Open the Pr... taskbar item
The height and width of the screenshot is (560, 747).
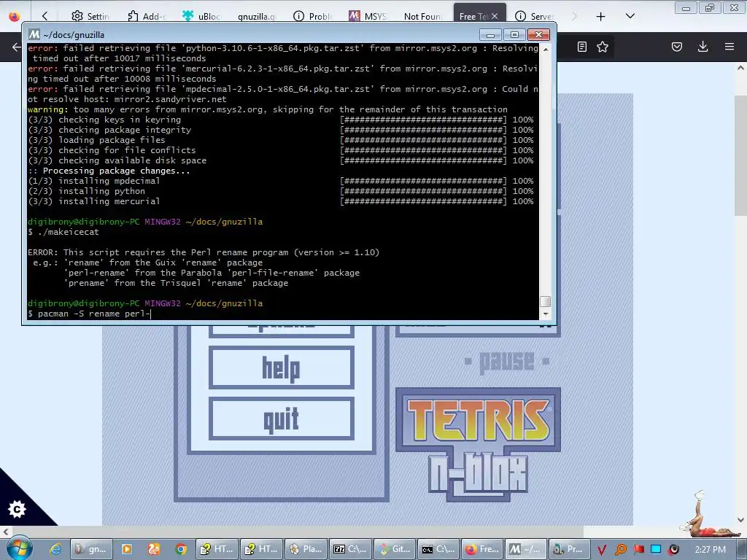click(569, 549)
